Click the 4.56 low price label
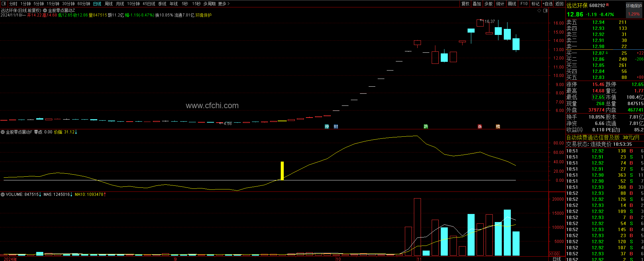 228,124
